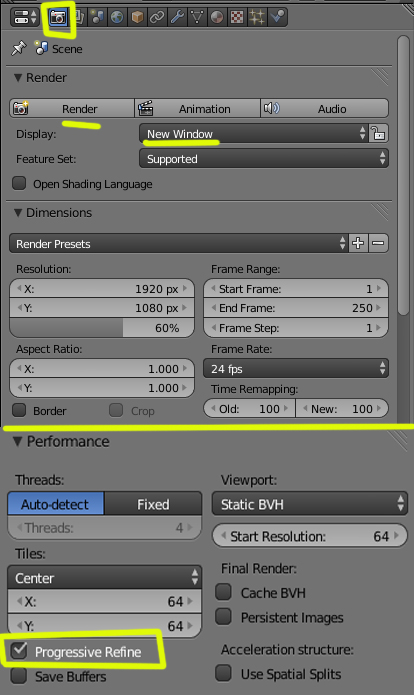The width and height of the screenshot is (414, 695).
Task: Disable the Progressive Refine checkbox
Action: pyautogui.click(x=19, y=651)
